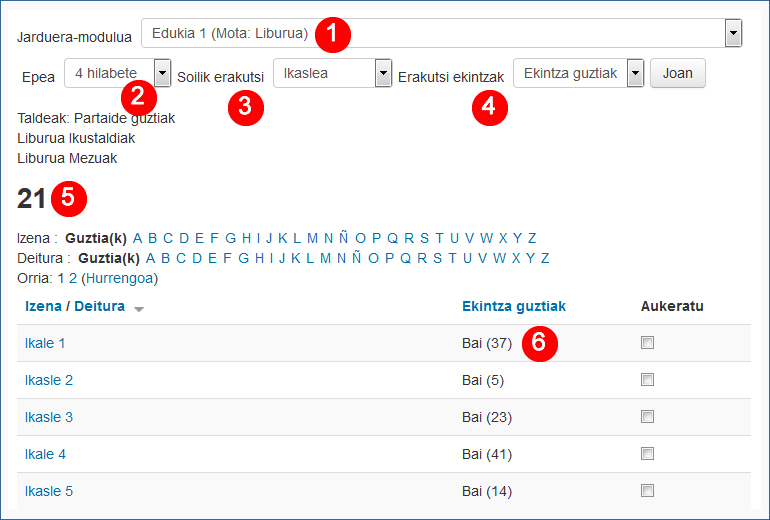Open the Ikale 1 student link
Image resolution: width=770 pixels, height=520 pixels.
point(45,343)
